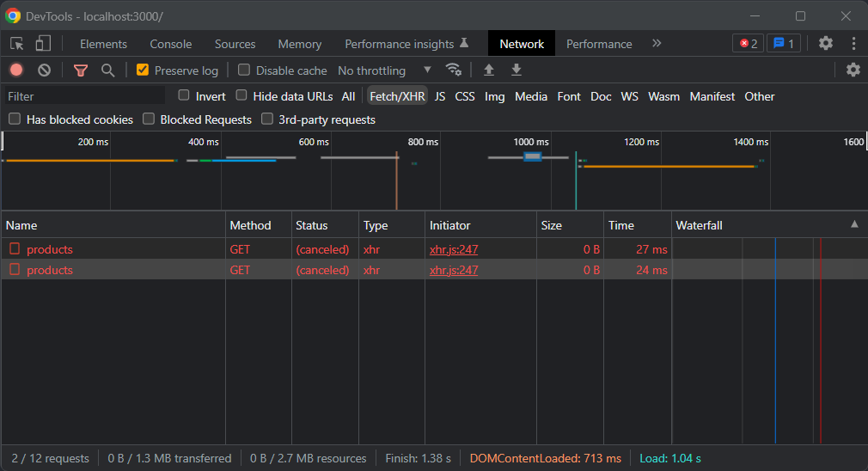868x471 pixels.
Task: Activate the inspect element picker icon
Action: [x=16, y=44]
